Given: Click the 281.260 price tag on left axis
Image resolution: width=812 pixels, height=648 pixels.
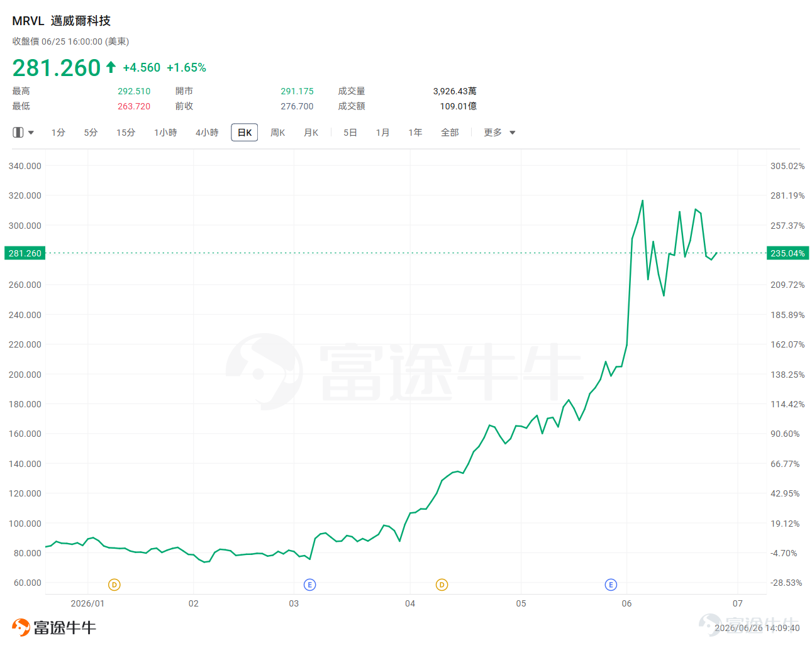Looking at the screenshot, I should [25, 253].
